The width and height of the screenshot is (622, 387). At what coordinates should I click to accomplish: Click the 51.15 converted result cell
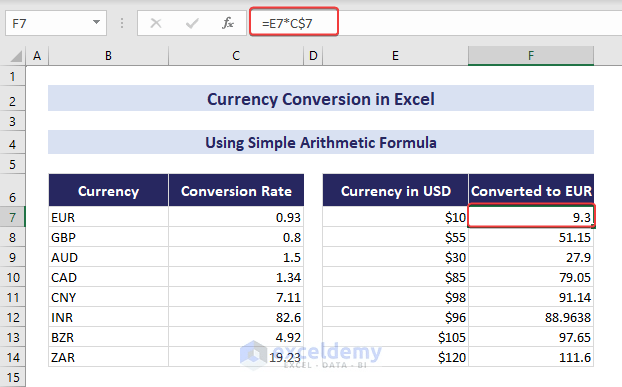pyautogui.click(x=531, y=237)
